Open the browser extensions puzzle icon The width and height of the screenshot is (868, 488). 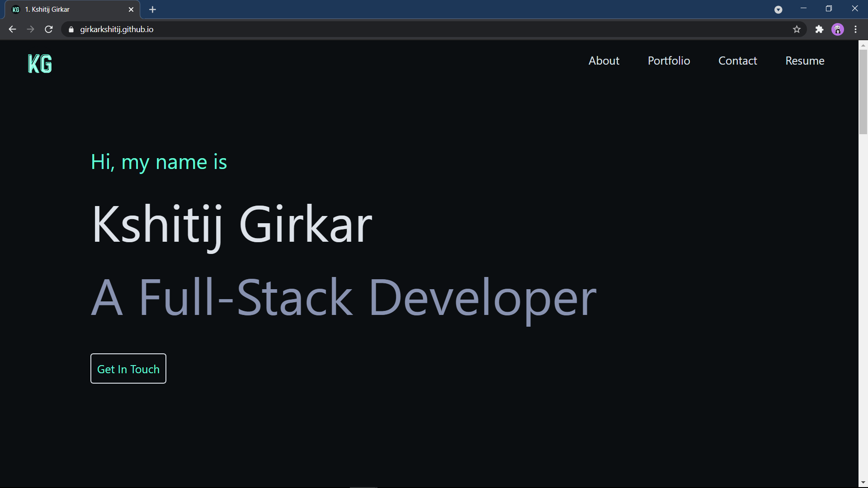(820, 29)
